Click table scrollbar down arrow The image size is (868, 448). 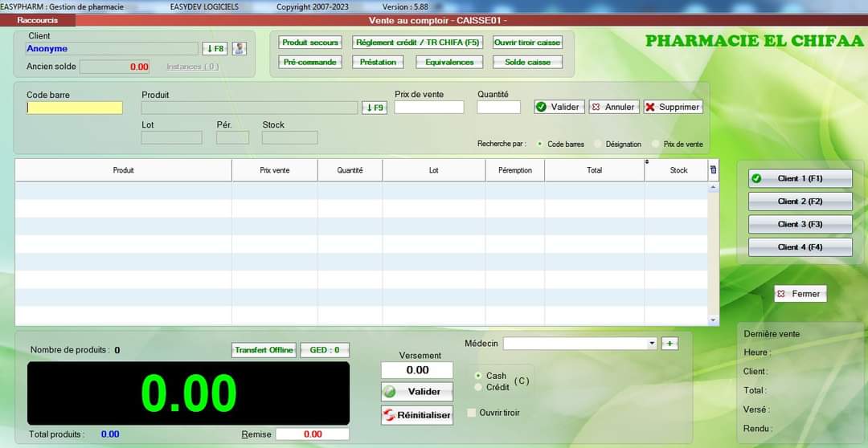tap(713, 320)
